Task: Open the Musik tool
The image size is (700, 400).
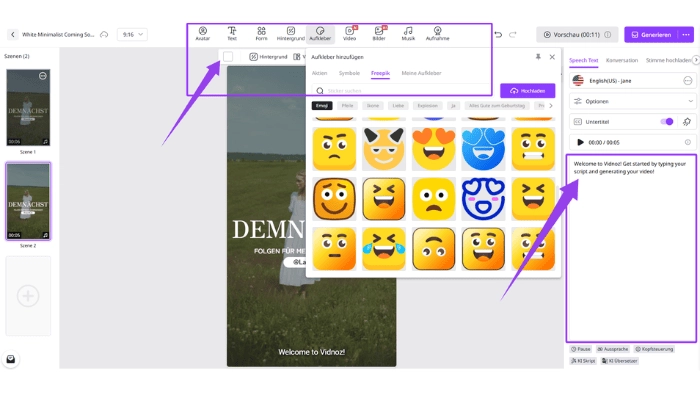Action: [x=408, y=33]
